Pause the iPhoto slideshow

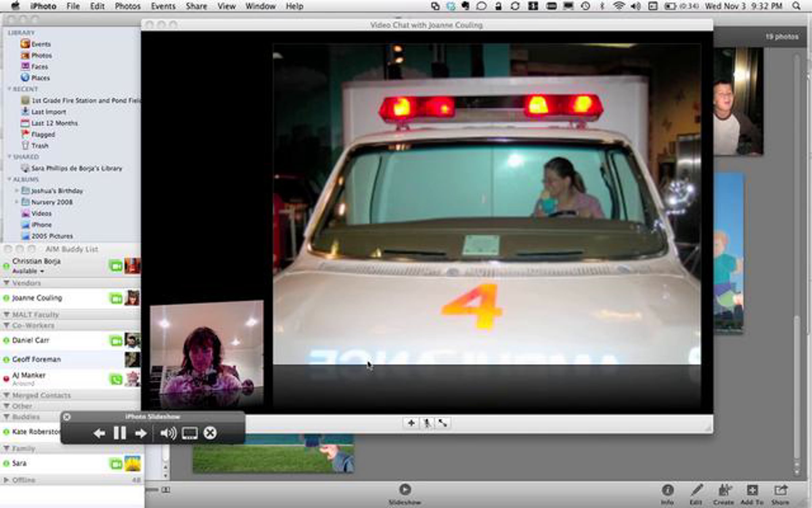coord(119,433)
